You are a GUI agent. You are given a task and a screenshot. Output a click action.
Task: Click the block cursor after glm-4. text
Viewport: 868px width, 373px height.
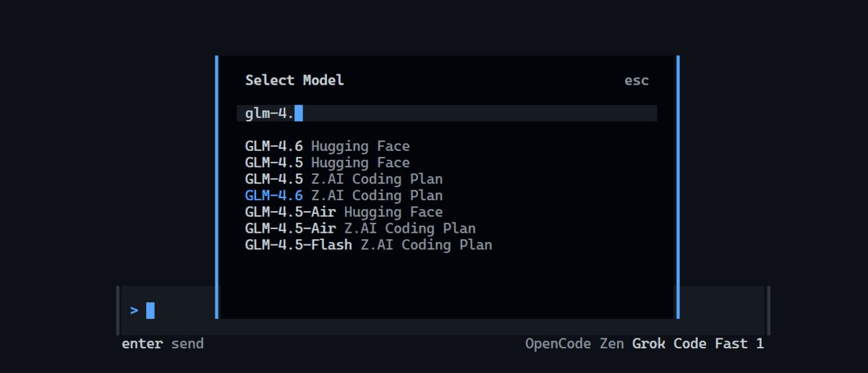[x=299, y=113]
